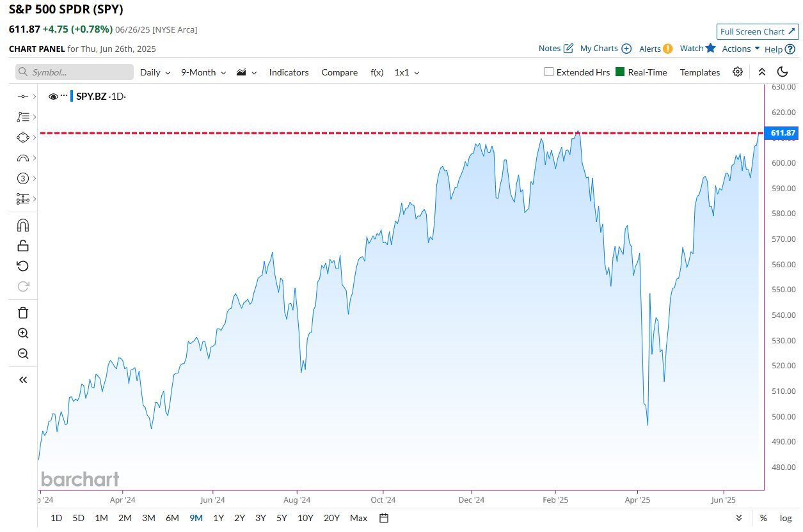Open the Indicators menu
The image size is (803, 532).
pos(289,72)
